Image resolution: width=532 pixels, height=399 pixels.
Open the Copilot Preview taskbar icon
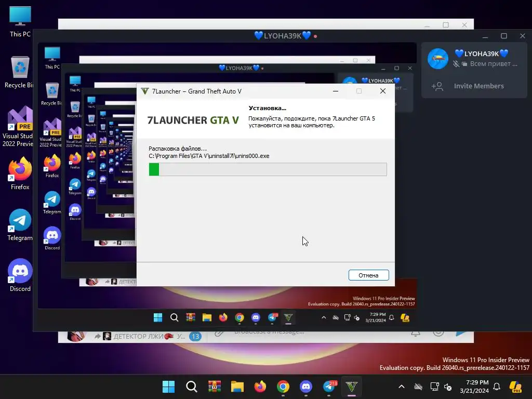point(516,387)
